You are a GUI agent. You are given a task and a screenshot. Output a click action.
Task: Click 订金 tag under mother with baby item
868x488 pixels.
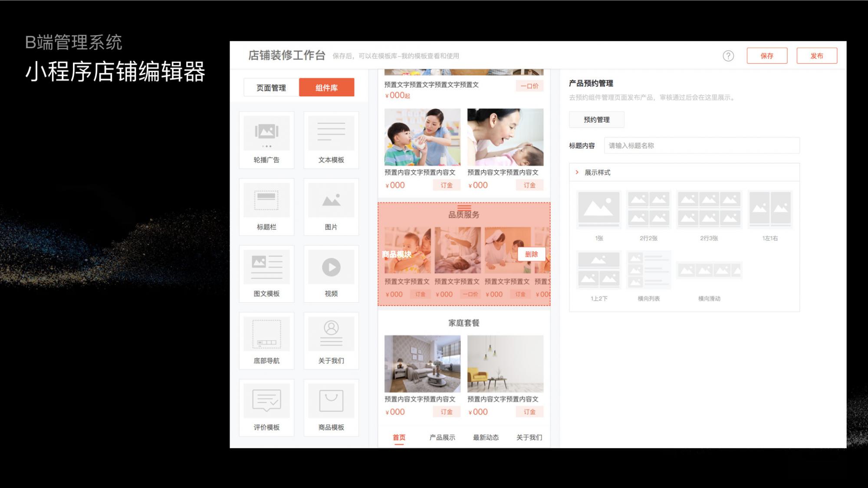[529, 185]
